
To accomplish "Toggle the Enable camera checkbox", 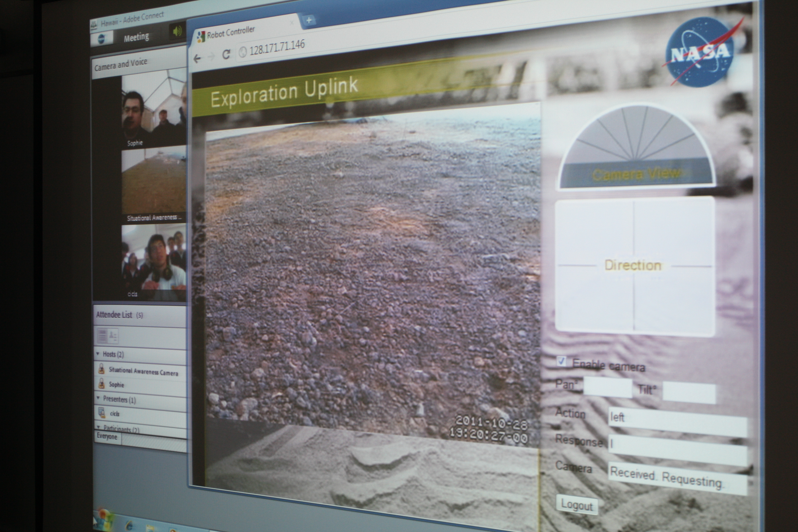I will [x=561, y=361].
